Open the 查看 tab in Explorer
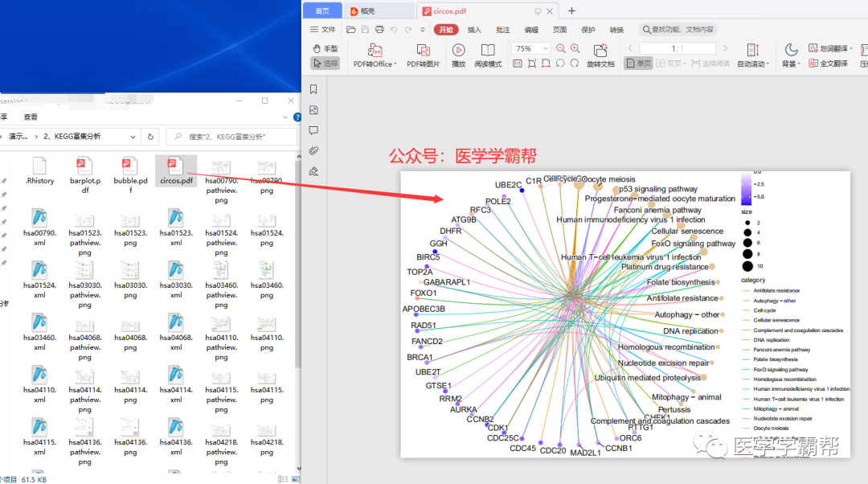The height and width of the screenshot is (484, 868). (x=31, y=117)
